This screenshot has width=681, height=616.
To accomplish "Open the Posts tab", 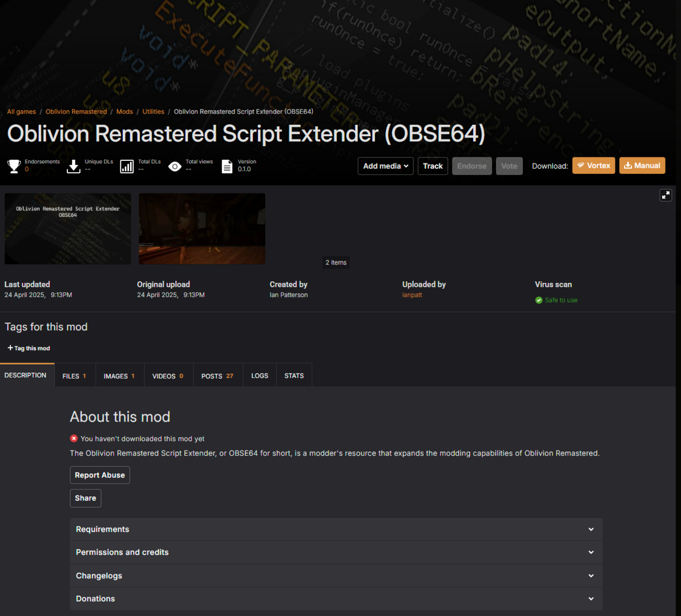I will pyautogui.click(x=217, y=376).
